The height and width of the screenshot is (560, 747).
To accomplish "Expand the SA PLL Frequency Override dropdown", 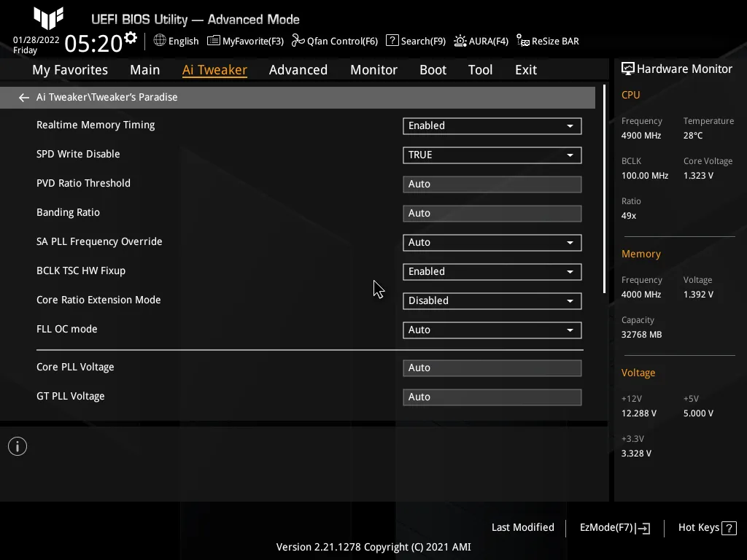I will click(x=492, y=242).
